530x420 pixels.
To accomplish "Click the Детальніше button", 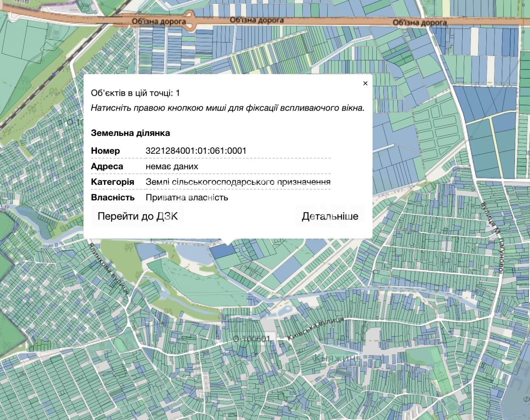I will (x=330, y=216).
